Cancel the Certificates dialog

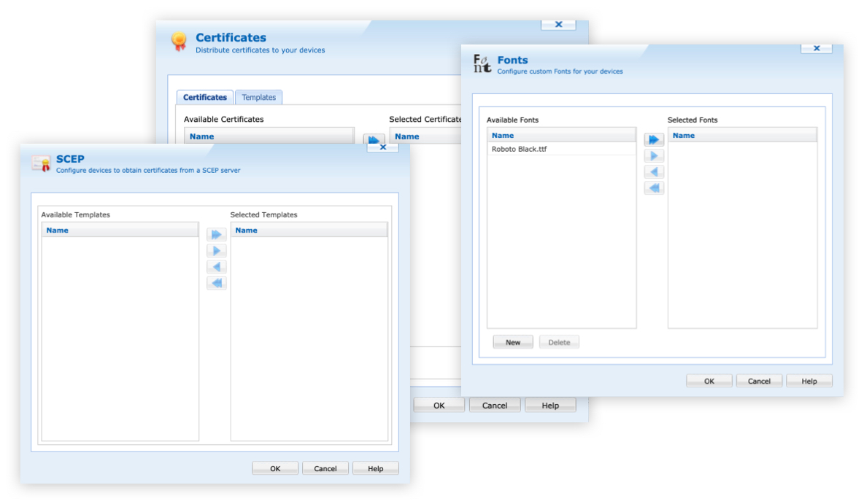pyautogui.click(x=494, y=406)
